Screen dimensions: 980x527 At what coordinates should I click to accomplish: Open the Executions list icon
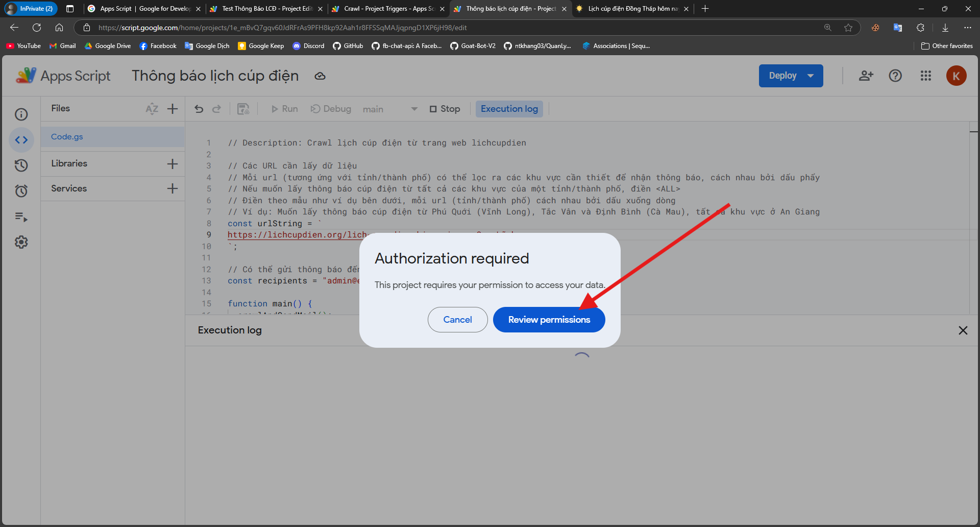pyautogui.click(x=21, y=217)
